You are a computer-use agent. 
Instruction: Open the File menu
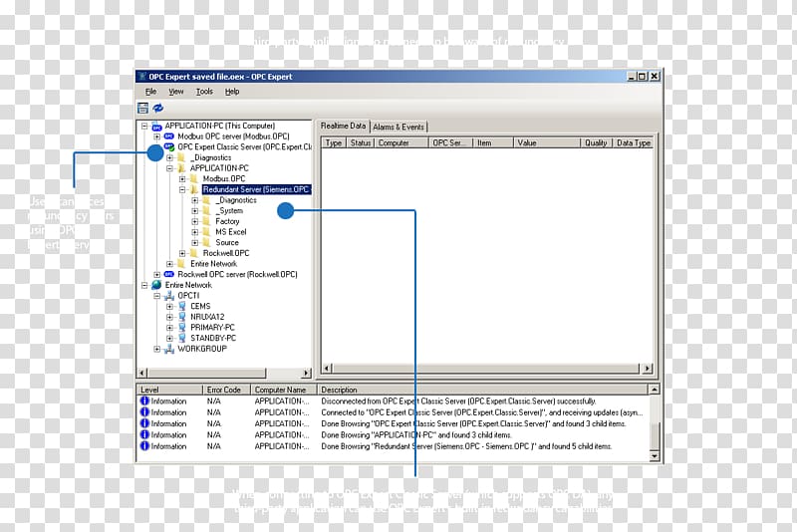click(151, 92)
